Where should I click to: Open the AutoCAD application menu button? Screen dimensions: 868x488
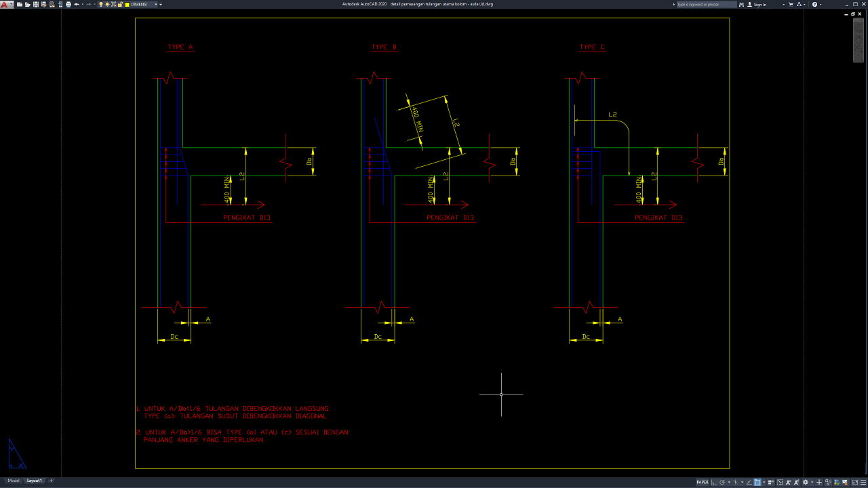pyautogui.click(x=5, y=4)
